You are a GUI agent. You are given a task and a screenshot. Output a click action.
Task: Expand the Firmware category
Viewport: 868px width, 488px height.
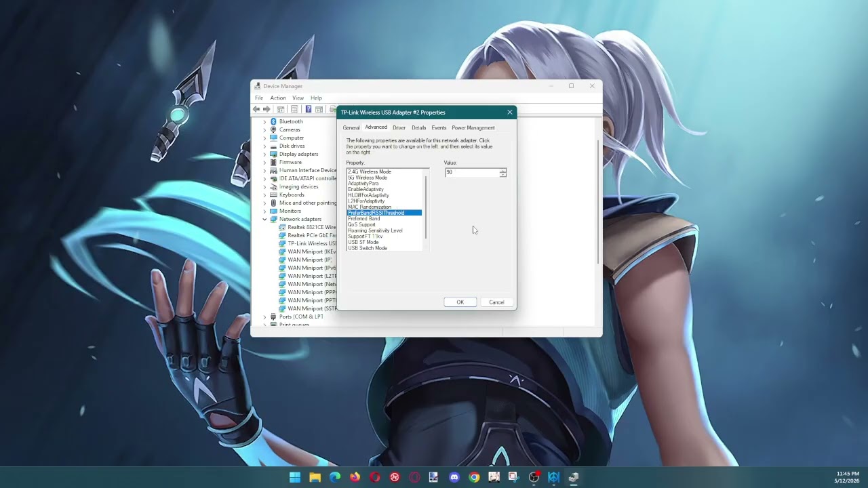click(265, 162)
